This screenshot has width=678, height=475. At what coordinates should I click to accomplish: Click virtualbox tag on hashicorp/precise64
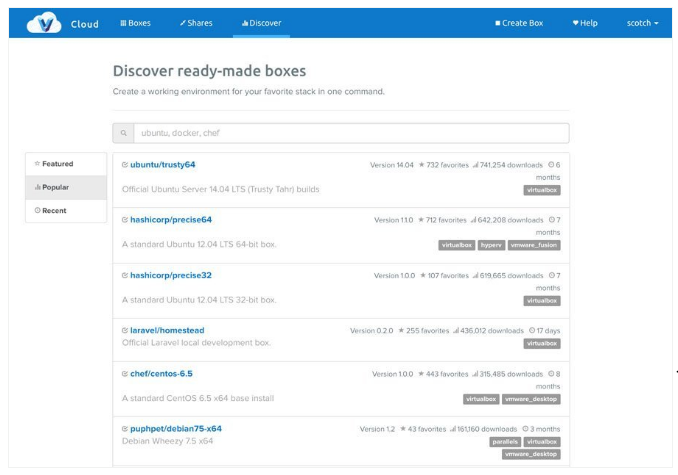pos(457,245)
